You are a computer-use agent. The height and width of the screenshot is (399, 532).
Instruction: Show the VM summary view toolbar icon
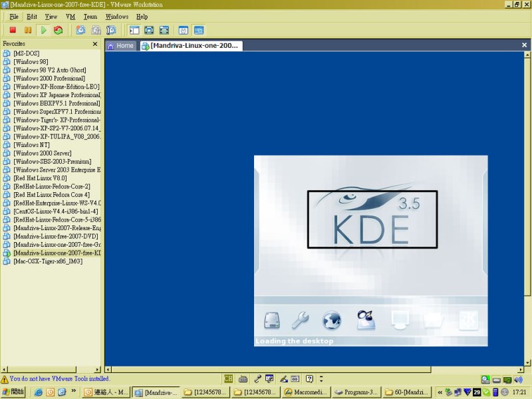coord(184,30)
